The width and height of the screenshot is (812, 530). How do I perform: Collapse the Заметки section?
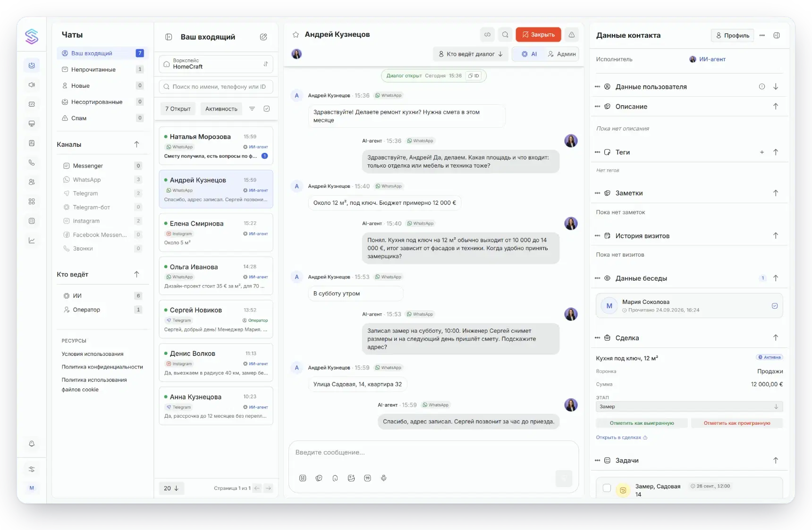pos(776,193)
